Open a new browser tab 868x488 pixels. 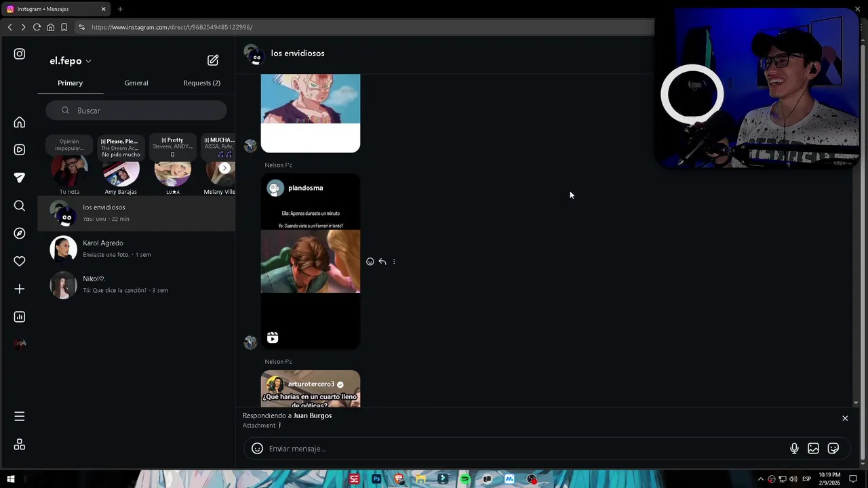[120, 9]
